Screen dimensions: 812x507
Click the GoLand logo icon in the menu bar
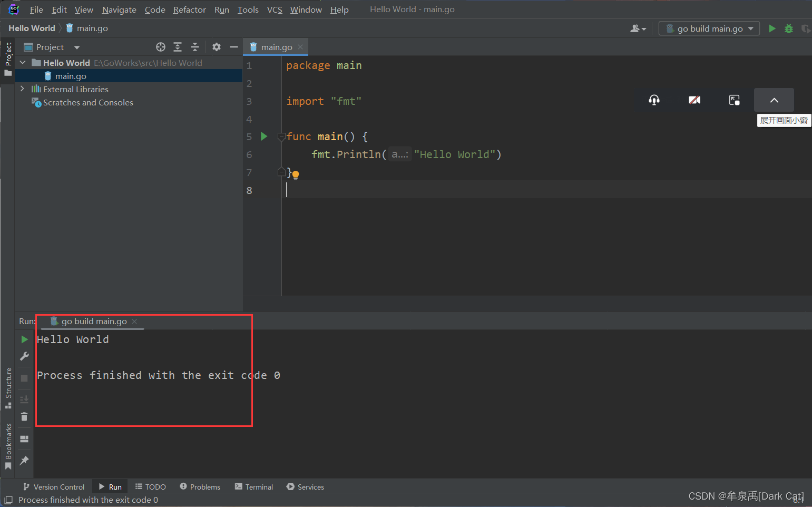tap(14, 9)
